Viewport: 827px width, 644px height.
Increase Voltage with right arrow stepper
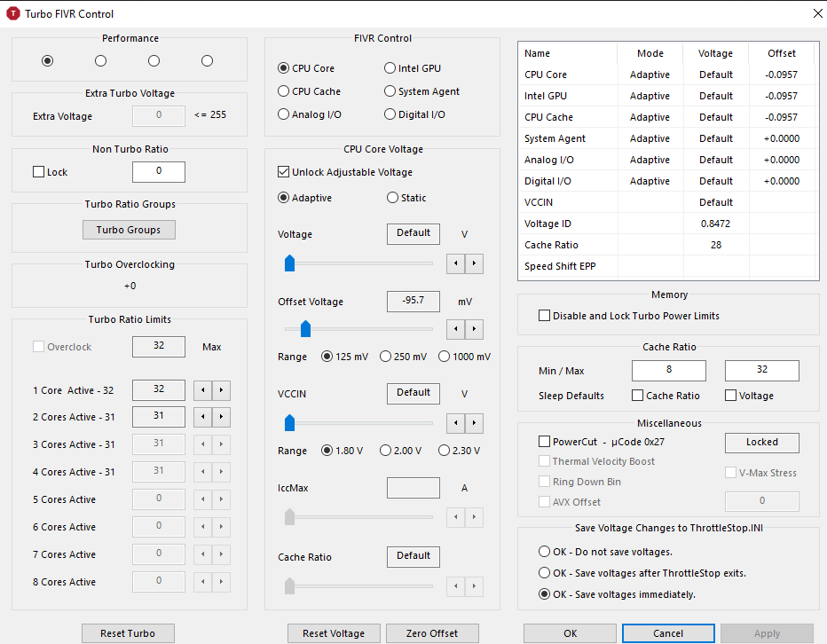[x=474, y=263]
